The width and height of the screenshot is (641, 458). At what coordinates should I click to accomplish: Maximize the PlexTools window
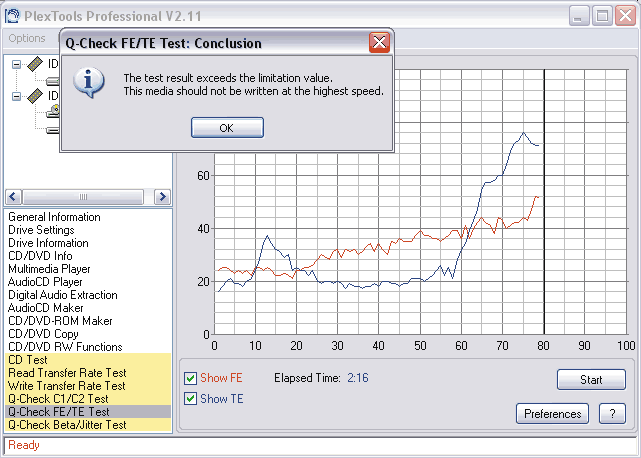coord(602,16)
